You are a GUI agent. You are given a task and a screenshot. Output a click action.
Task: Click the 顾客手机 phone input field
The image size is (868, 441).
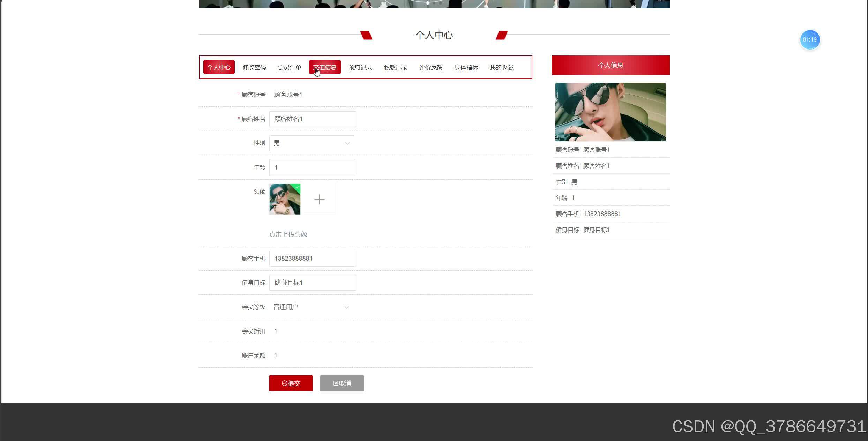(x=312, y=258)
